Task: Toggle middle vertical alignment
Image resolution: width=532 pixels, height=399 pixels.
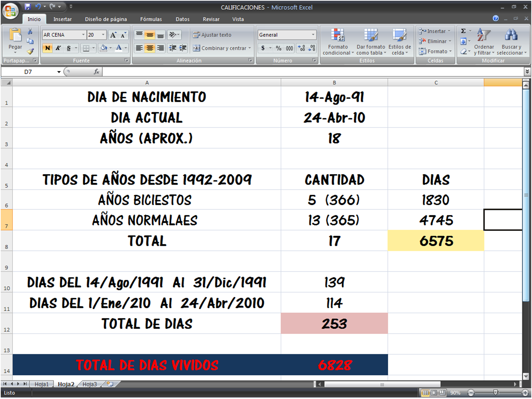Action: click(150, 35)
